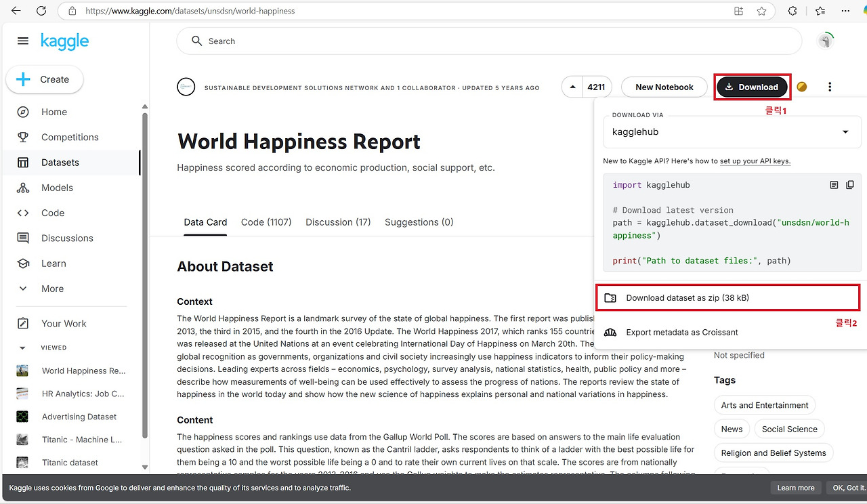
Task: Click the 'Not specified' text
Action: [x=739, y=355]
